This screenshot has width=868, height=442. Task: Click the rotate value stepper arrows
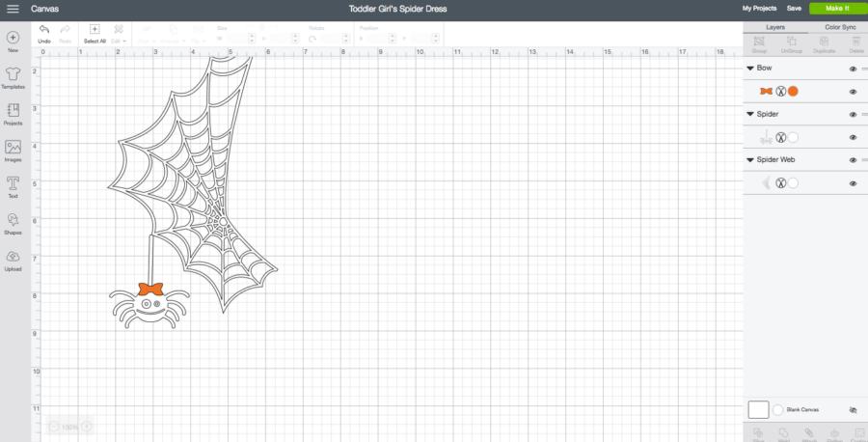pos(346,39)
